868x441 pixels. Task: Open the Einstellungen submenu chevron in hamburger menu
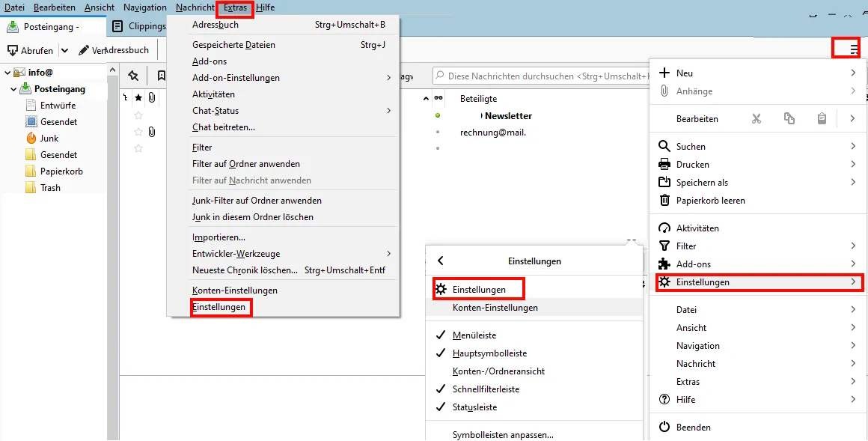[x=855, y=283]
